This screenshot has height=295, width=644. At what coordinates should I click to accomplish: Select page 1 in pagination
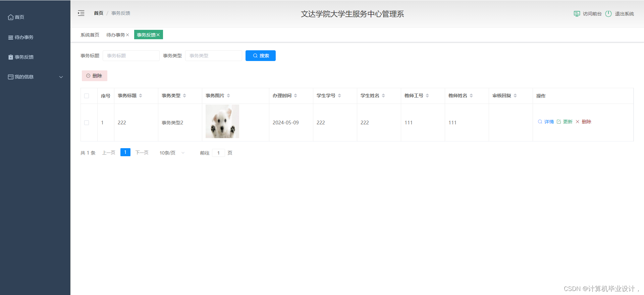coord(125,152)
